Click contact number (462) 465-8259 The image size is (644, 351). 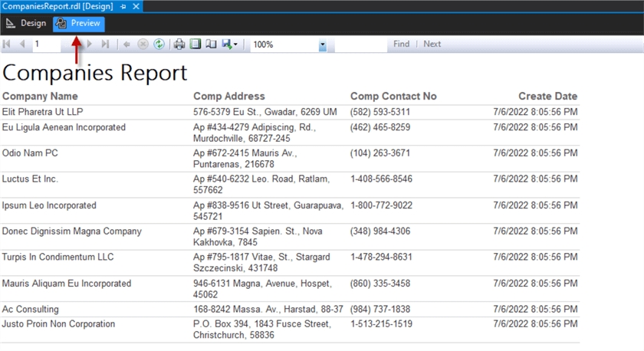tap(380, 127)
